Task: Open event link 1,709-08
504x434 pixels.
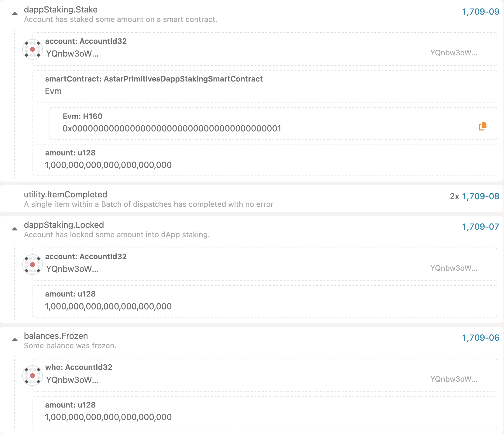Action: click(480, 196)
